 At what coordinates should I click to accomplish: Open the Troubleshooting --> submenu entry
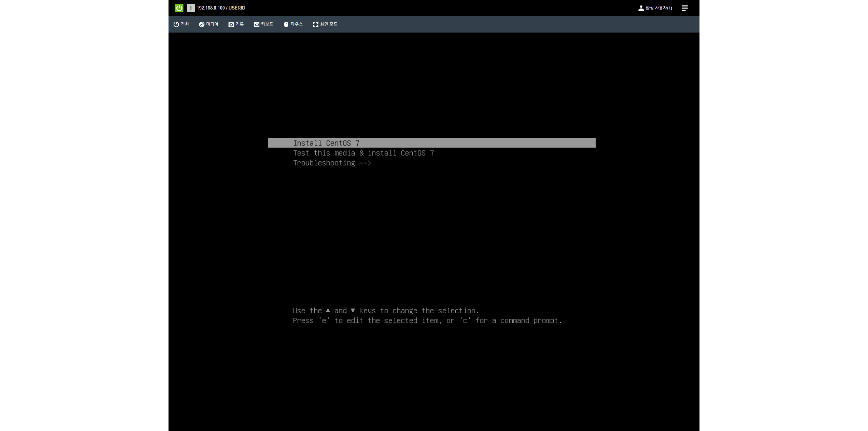coord(332,163)
